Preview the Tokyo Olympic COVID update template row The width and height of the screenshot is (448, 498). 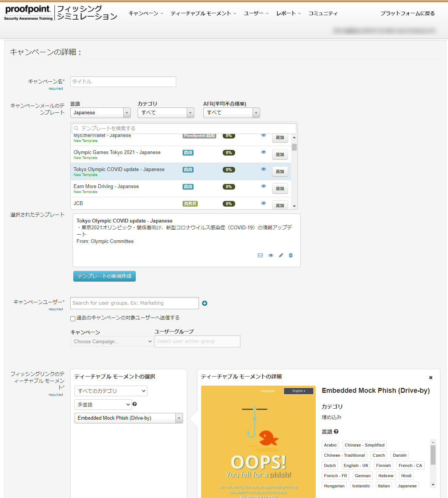(x=264, y=169)
